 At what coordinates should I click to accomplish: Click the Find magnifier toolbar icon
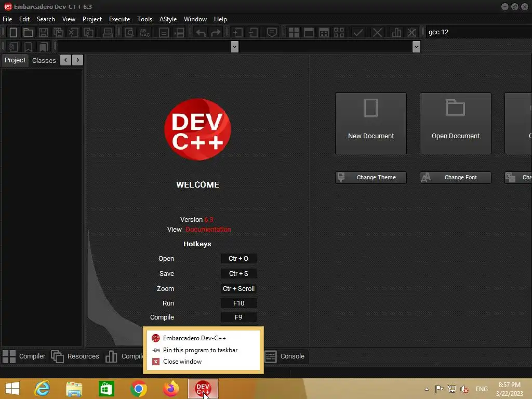[129, 33]
